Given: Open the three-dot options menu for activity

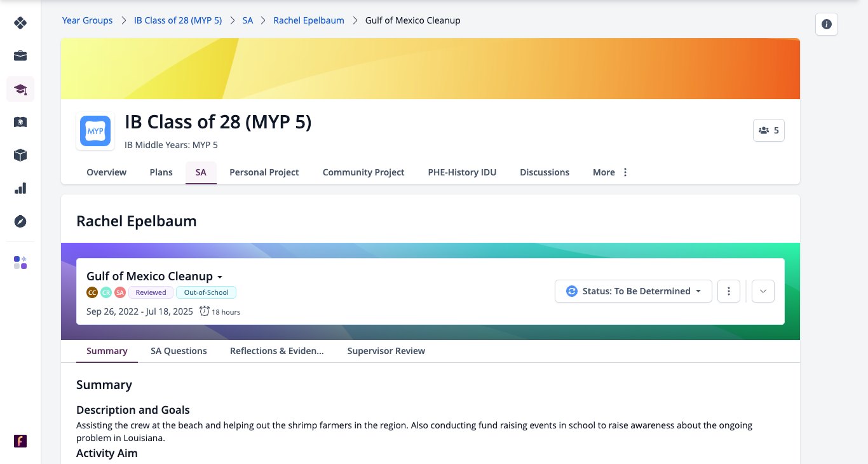Looking at the screenshot, I should (729, 291).
